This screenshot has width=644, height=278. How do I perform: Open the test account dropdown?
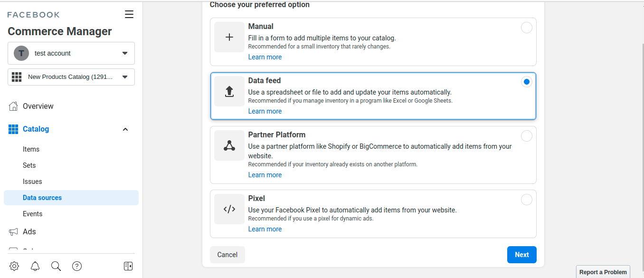pyautogui.click(x=71, y=53)
